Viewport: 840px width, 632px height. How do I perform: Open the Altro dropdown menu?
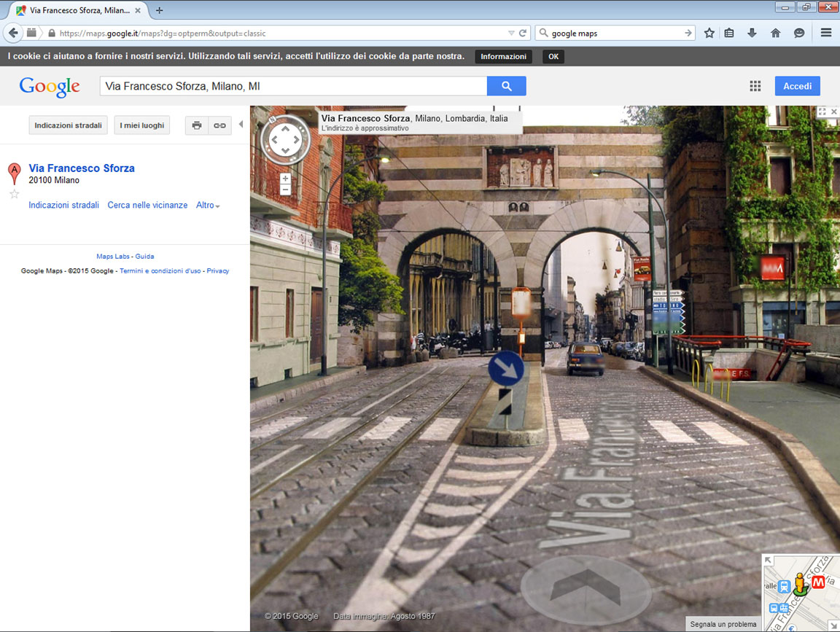[207, 205]
